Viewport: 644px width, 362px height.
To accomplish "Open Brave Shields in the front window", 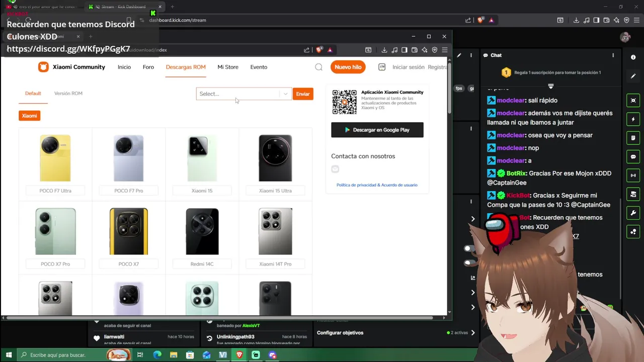I will click(x=319, y=50).
